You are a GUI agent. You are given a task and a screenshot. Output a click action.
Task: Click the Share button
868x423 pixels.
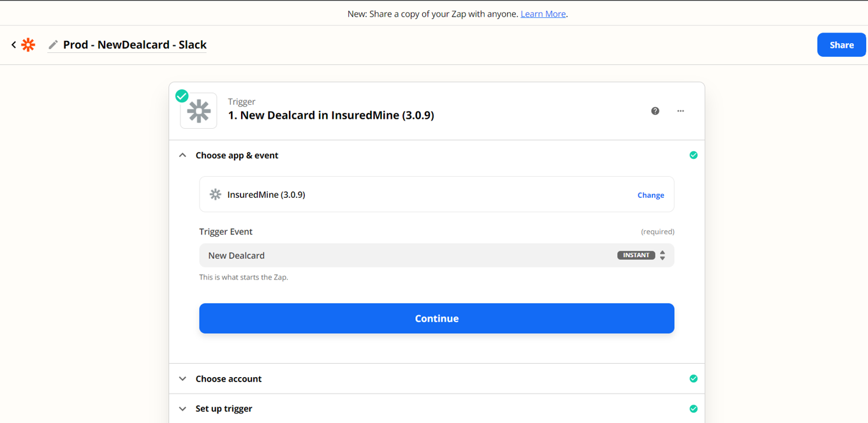click(x=841, y=45)
